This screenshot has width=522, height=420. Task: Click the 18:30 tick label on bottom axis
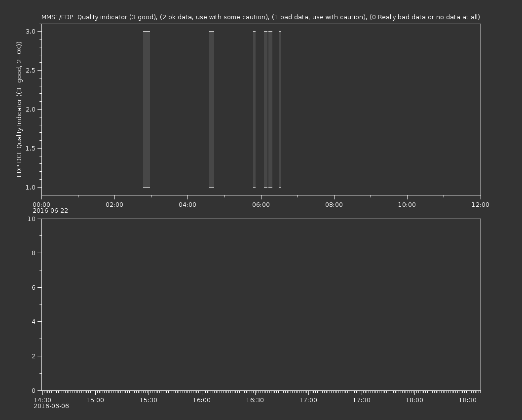click(468, 400)
